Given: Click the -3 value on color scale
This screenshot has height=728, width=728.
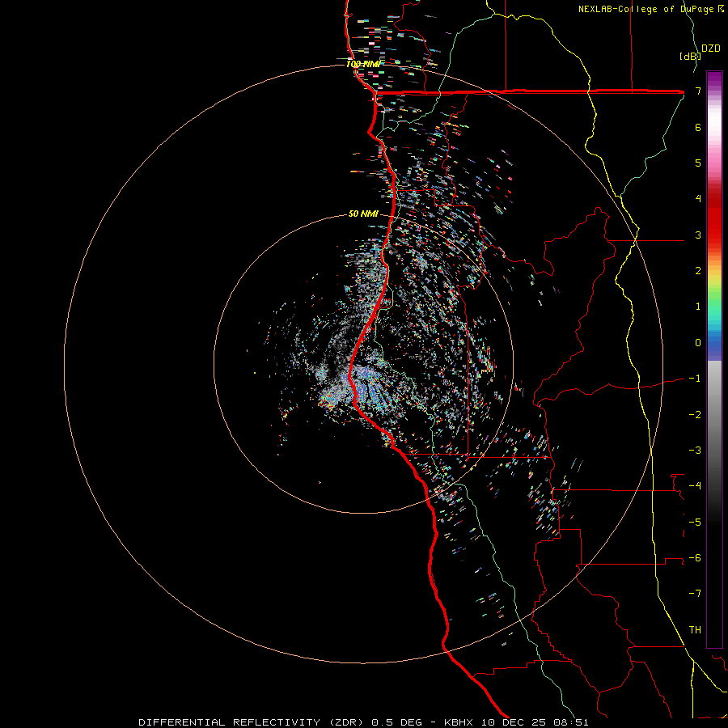Looking at the screenshot, I should (x=695, y=450).
